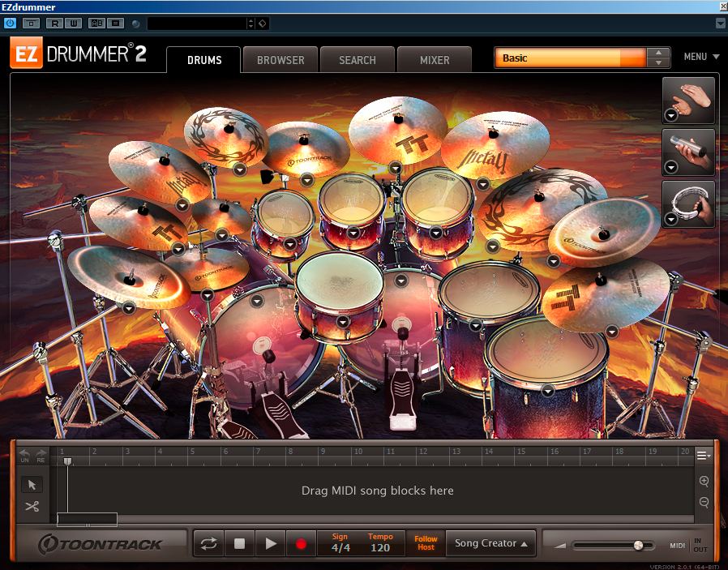Image resolution: width=728 pixels, height=570 pixels.
Task: Click the EZdrummer 2 logo
Action: point(78,54)
